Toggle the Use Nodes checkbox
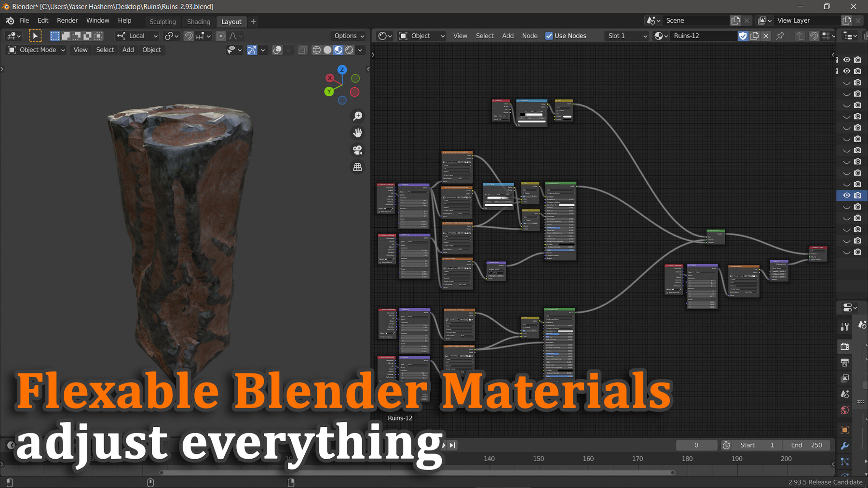The image size is (868, 488). 549,36
